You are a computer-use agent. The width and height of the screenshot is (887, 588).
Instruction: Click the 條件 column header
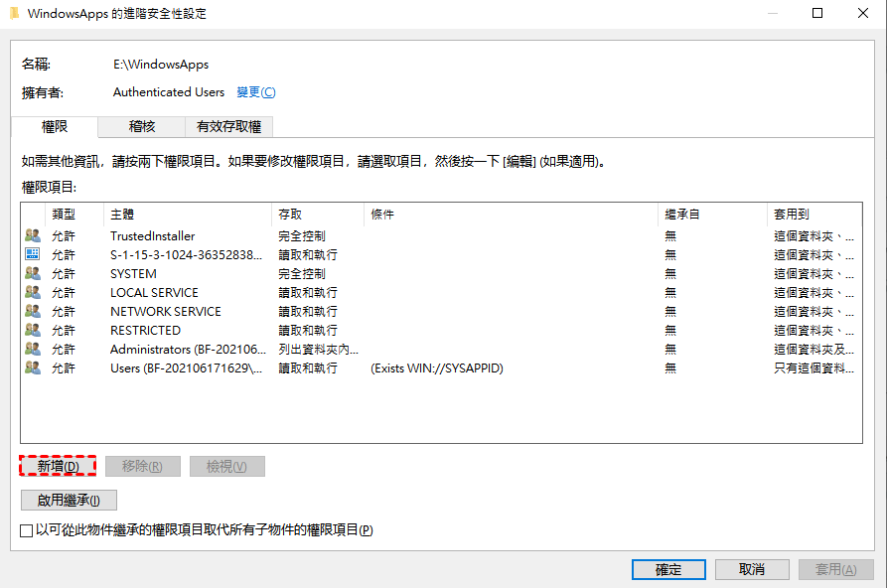(511, 215)
